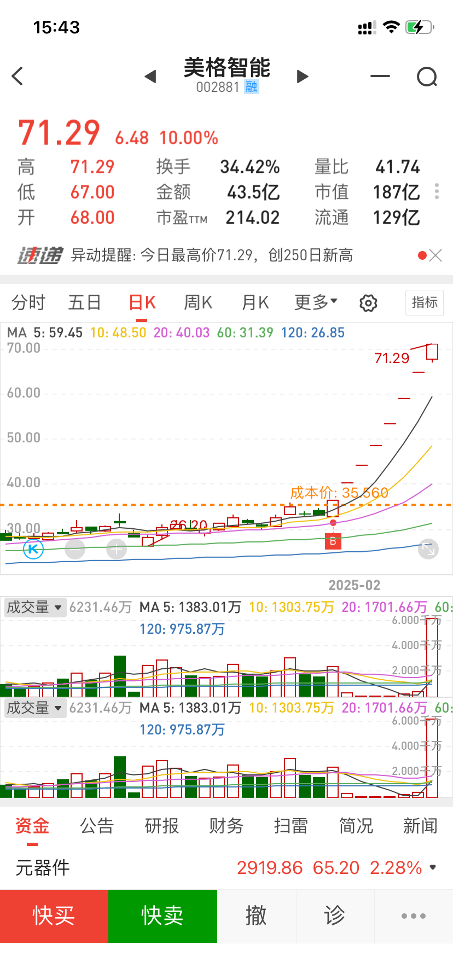Viewport: 453px width, 980px height.
Task: Tap the blue K circle icon
Action: [x=33, y=549]
